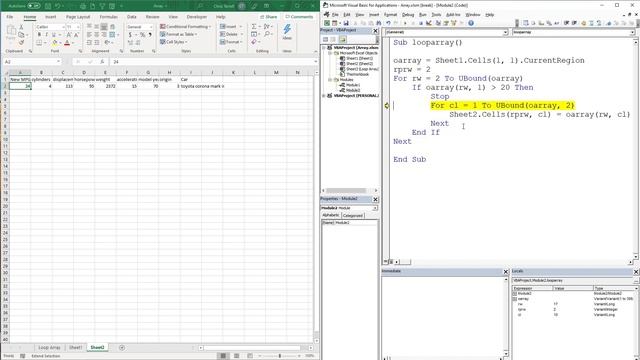The width and height of the screenshot is (640, 360).
Task: Open the Developer ribbon tab
Action: 197,17
